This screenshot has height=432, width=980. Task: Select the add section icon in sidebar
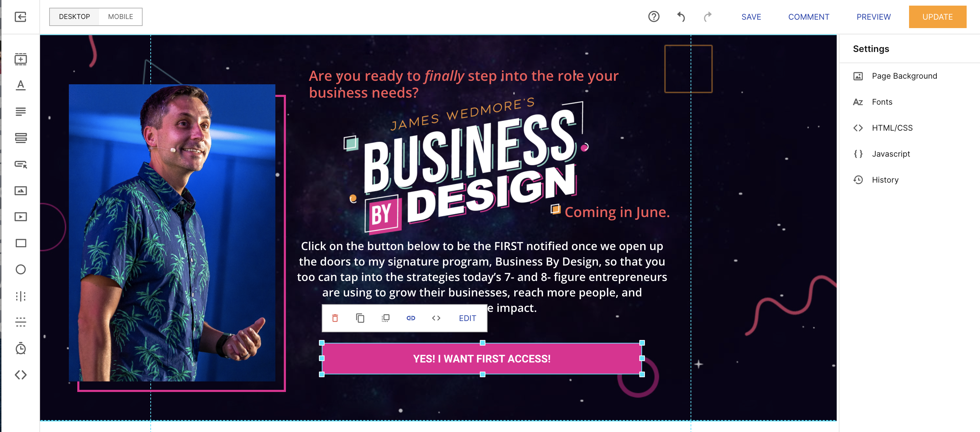click(x=20, y=59)
